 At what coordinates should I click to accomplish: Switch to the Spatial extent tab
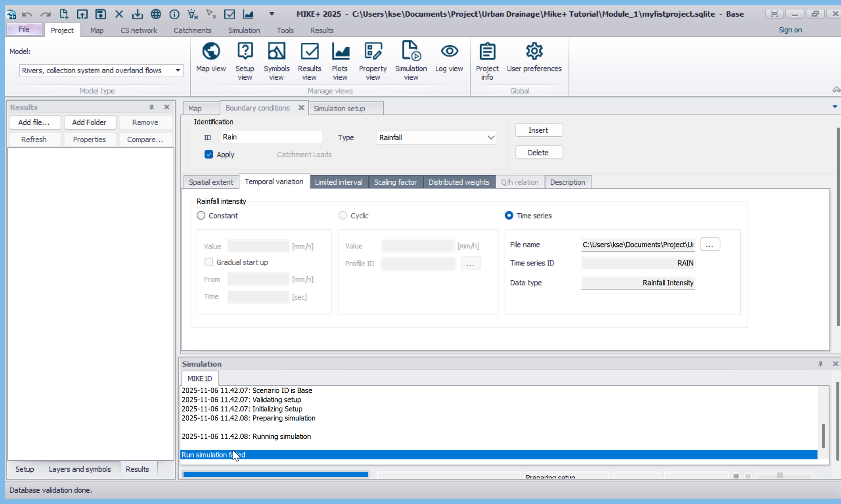211,182
